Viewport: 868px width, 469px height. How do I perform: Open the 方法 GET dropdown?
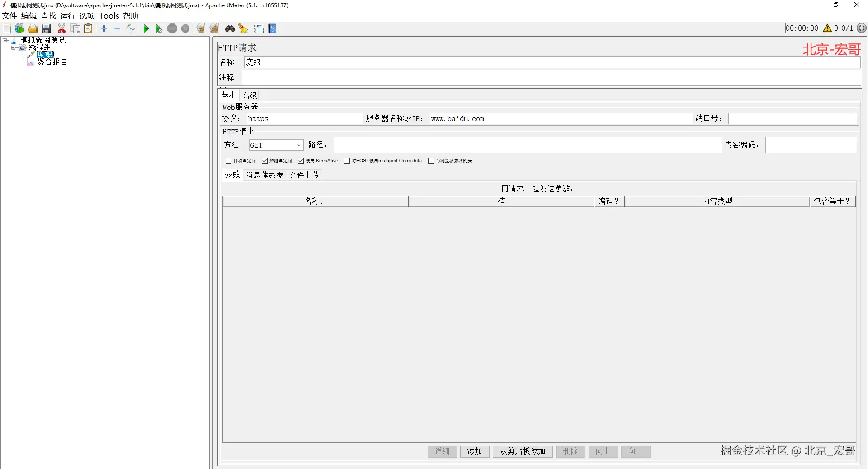coord(276,145)
